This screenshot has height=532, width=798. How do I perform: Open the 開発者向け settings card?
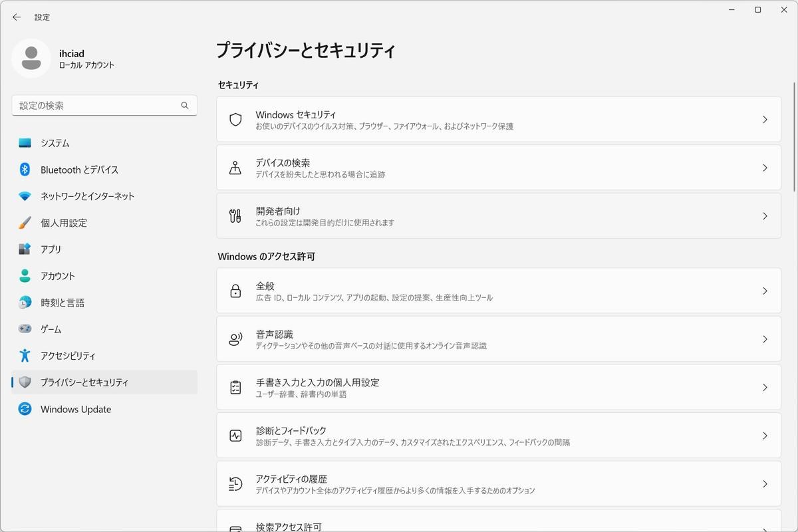pos(499,216)
